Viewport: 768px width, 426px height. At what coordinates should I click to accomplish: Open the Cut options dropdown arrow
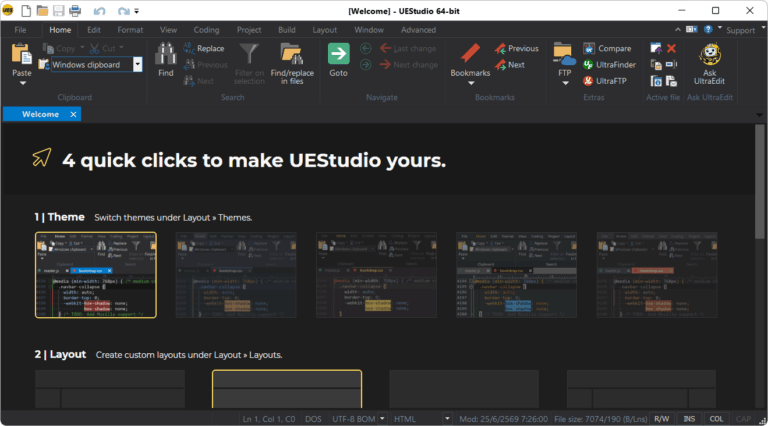[121, 47]
